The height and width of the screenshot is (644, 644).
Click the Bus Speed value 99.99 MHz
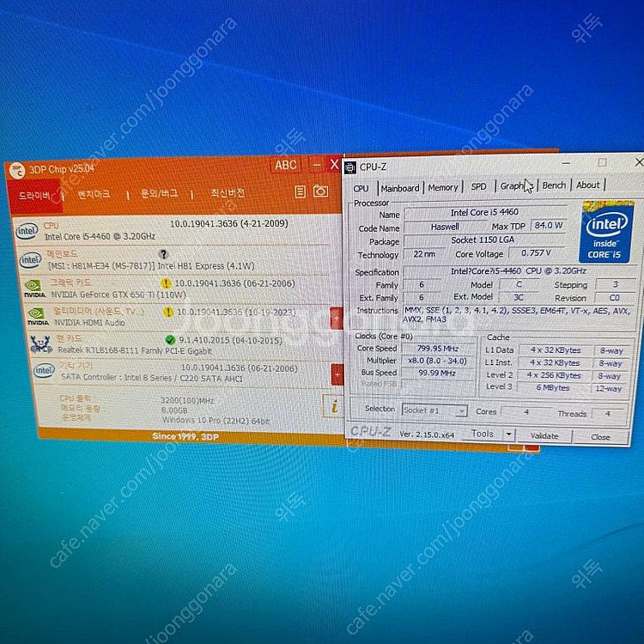(437, 373)
